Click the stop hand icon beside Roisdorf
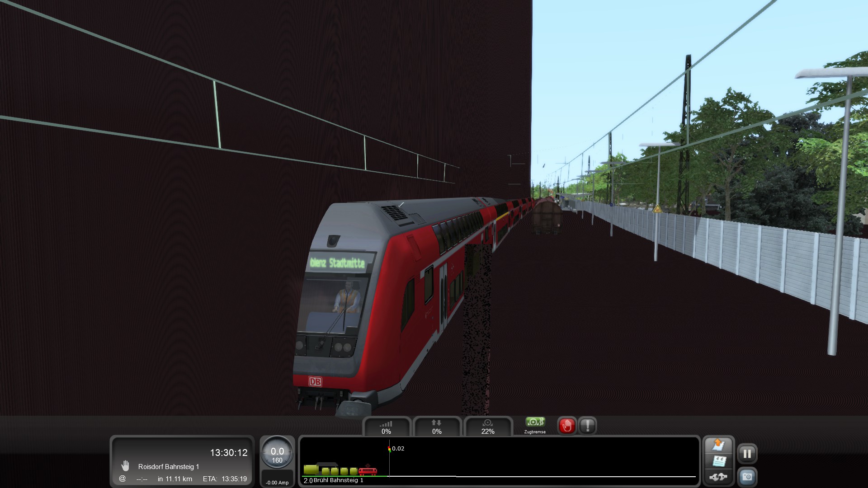The width and height of the screenshot is (868, 488). coord(125,466)
